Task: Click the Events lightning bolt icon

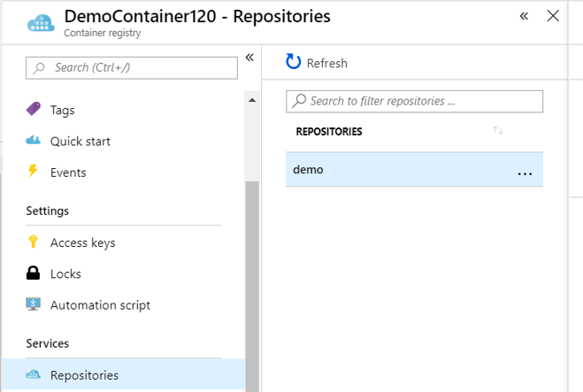Action: pos(33,171)
